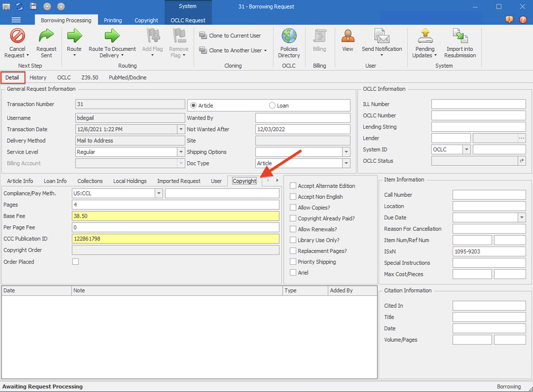Select the Loan radio button
Screen dimensions: 533x392
click(x=272, y=105)
